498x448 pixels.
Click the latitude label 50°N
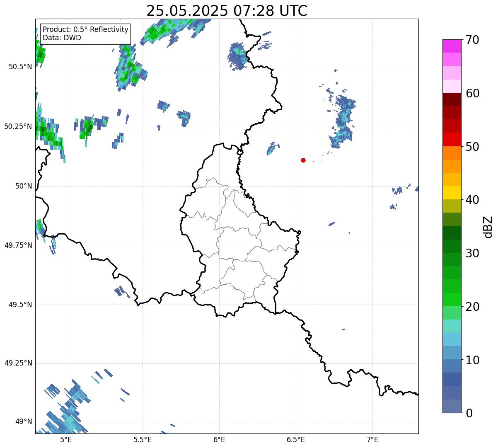[x=24, y=186]
